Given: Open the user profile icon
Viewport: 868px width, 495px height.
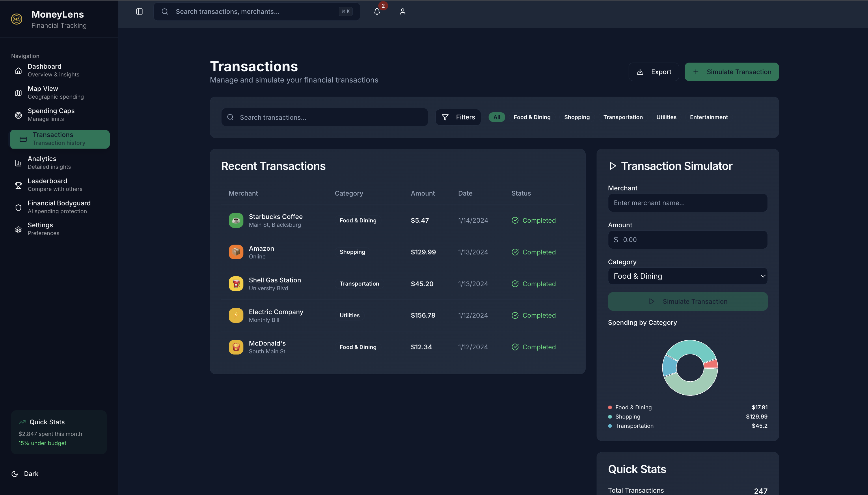Looking at the screenshot, I should click(403, 12).
